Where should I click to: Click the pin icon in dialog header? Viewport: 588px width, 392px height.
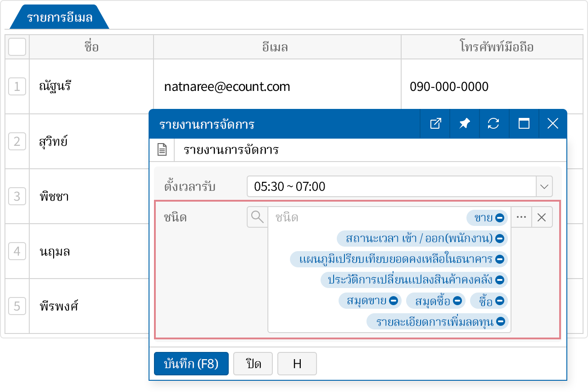point(465,124)
